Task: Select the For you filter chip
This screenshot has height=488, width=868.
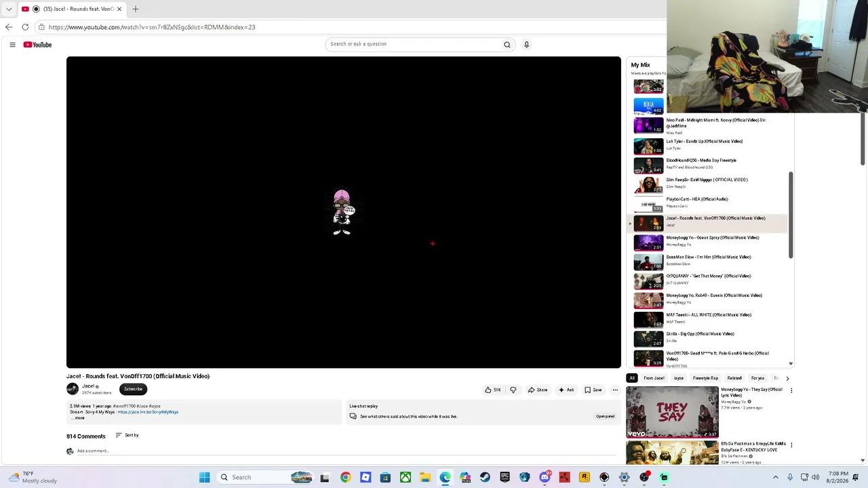Action: [757, 378]
